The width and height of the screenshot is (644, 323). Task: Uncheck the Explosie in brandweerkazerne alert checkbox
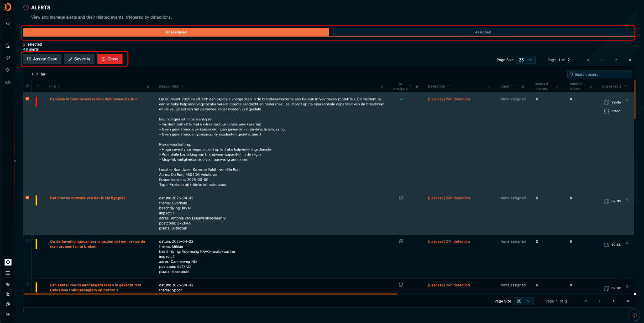click(27, 99)
